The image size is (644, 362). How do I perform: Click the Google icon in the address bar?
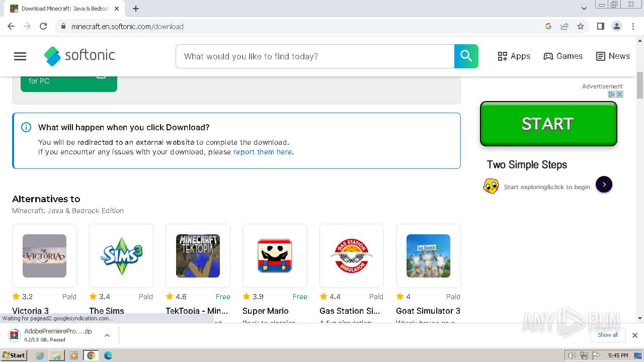click(x=548, y=26)
